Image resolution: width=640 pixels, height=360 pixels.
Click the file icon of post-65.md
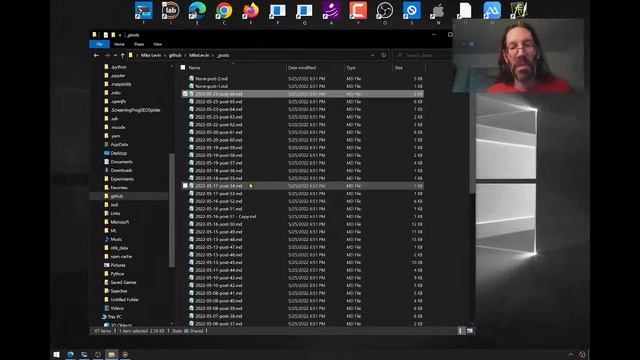(191, 101)
